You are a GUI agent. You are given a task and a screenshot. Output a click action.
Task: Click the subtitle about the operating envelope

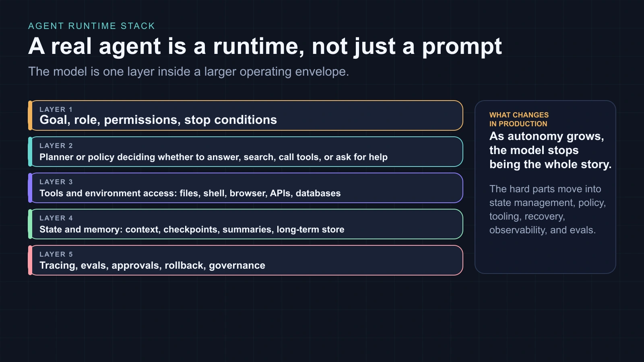click(188, 72)
